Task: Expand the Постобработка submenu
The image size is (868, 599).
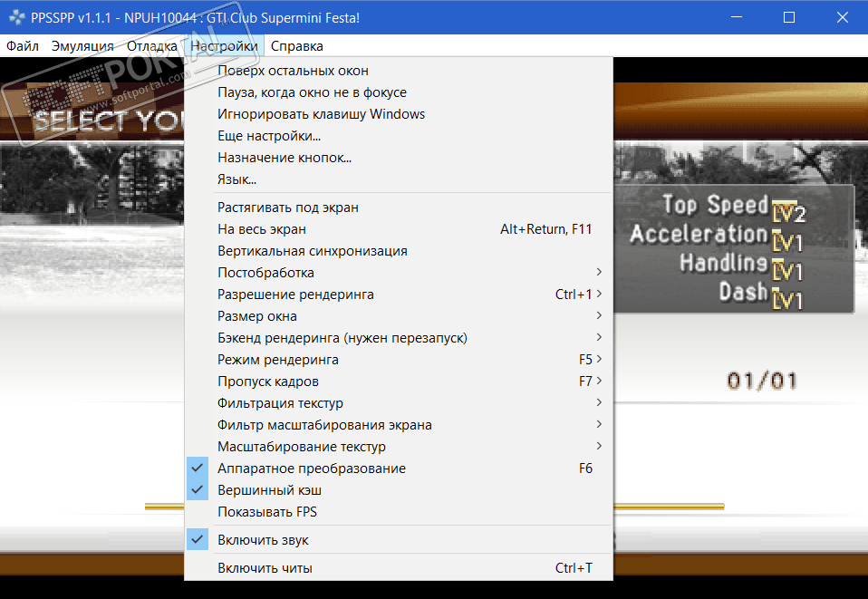Action: point(399,273)
